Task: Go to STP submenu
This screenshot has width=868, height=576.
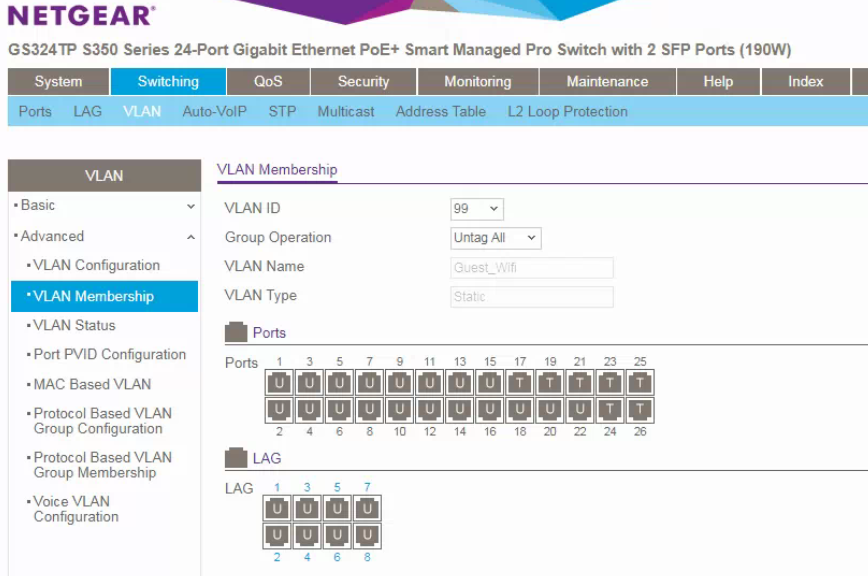Action: coord(282,111)
